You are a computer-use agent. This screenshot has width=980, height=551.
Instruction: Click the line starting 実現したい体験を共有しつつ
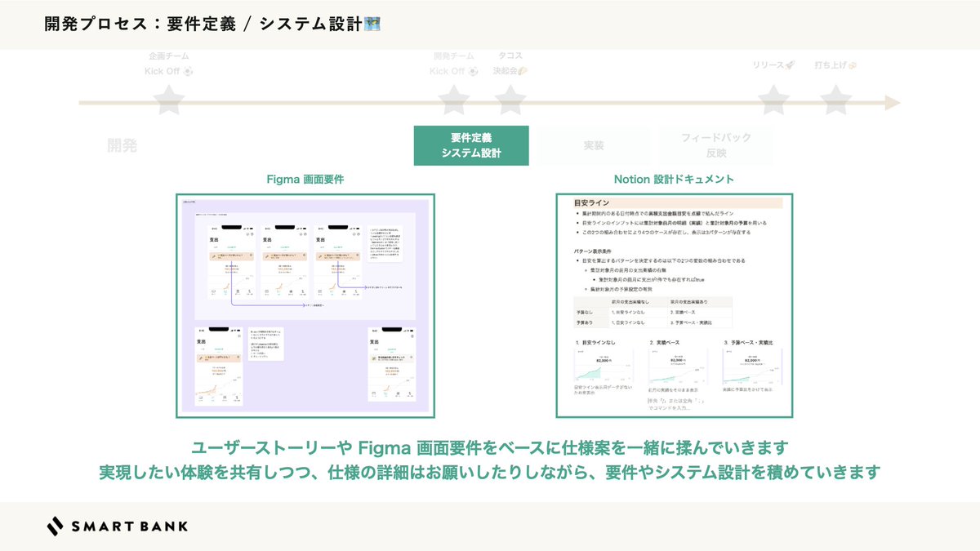pos(489,473)
